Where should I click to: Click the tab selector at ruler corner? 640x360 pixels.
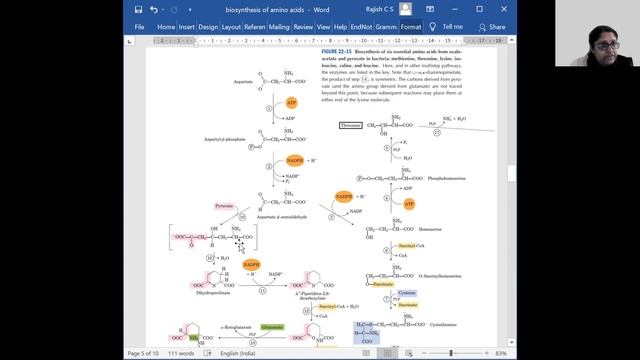coord(130,41)
